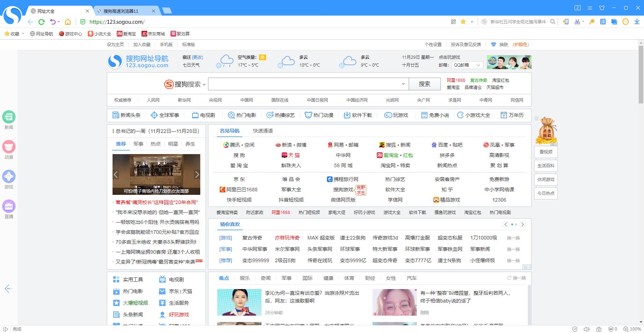644x333 pixels.
Task: Open the screenshot/scissors capture tool
Action: [x=577, y=22]
